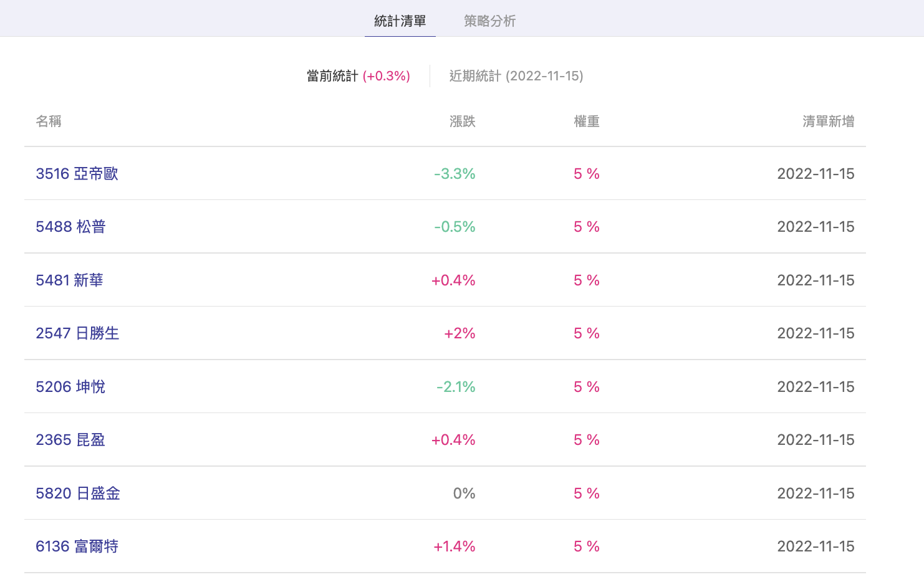The height and width of the screenshot is (577, 924).
Task: Open stock 5206 坤悅
Action: click(70, 387)
